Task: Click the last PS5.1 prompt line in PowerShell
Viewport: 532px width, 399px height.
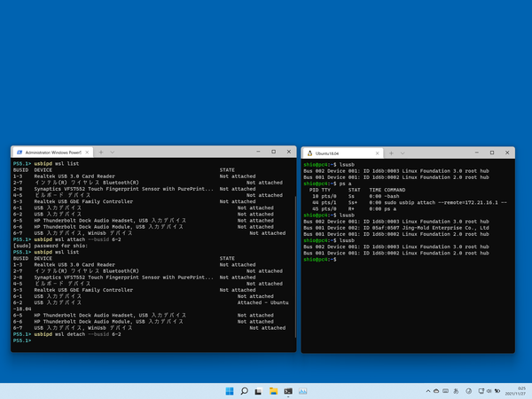Action: click(x=23, y=340)
